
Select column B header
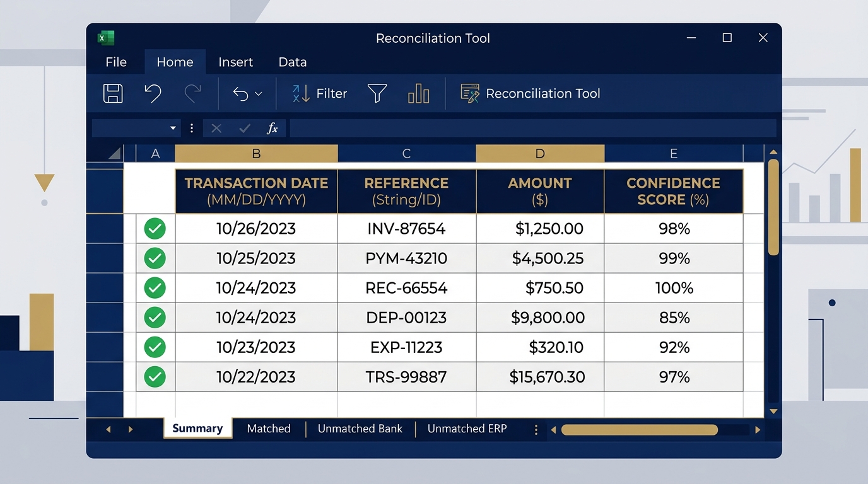[x=256, y=154]
